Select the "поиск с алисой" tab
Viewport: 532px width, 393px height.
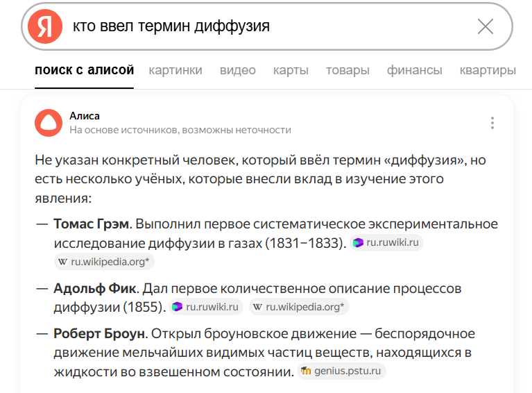point(84,70)
